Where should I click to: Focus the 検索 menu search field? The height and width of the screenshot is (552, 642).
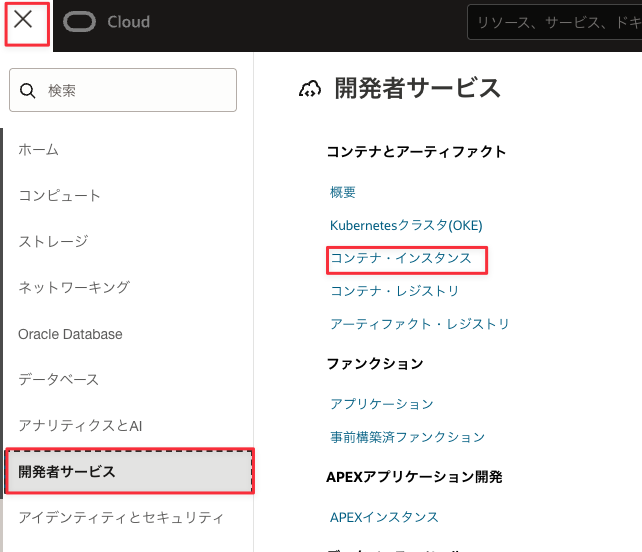point(135,90)
